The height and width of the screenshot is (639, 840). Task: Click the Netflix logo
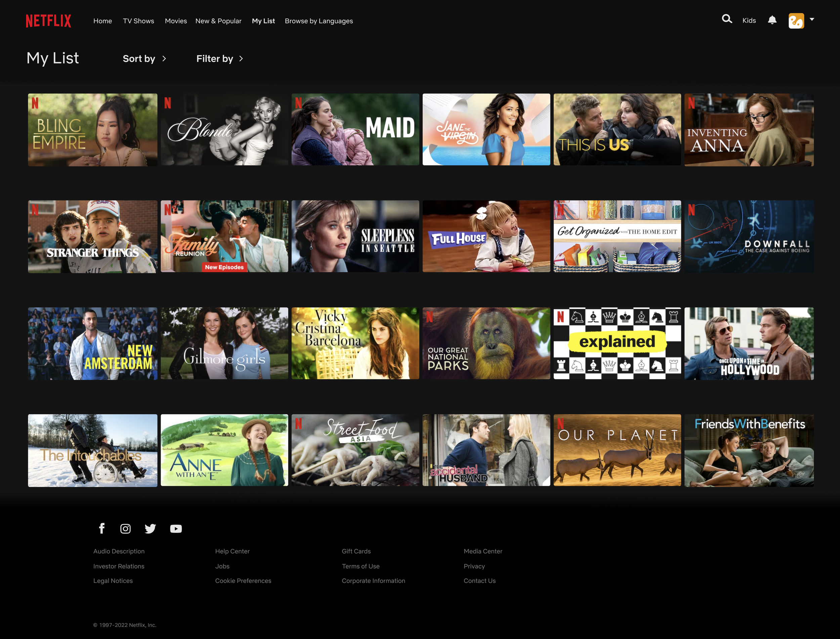48,20
